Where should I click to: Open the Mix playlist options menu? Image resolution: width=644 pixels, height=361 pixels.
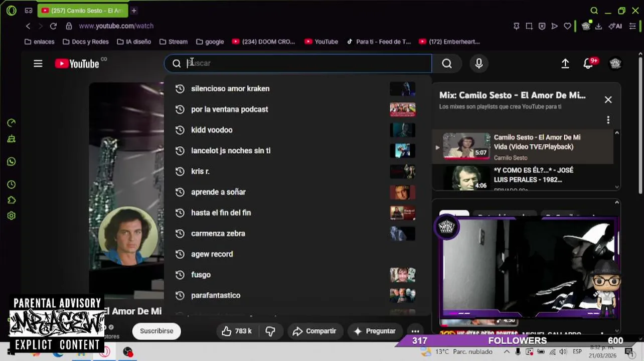pyautogui.click(x=608, y=120)
